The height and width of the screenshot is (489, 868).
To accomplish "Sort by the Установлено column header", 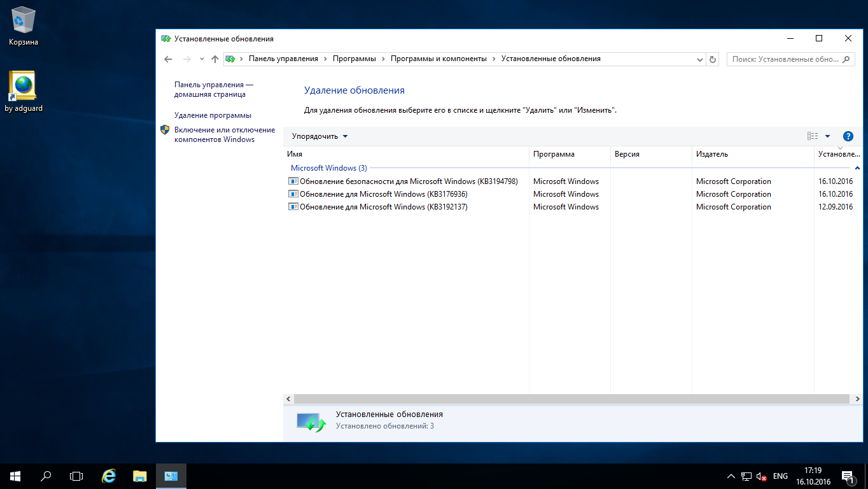I will point(839,154).
